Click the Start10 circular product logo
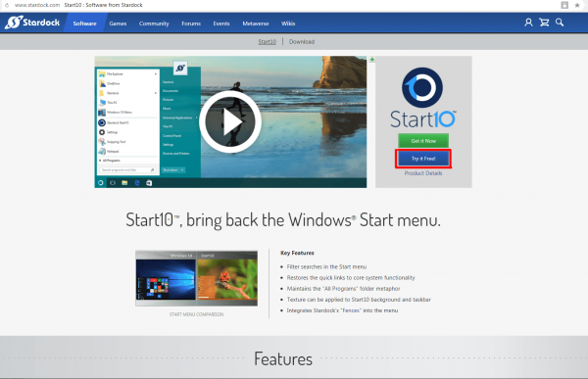 pos(422,87)
